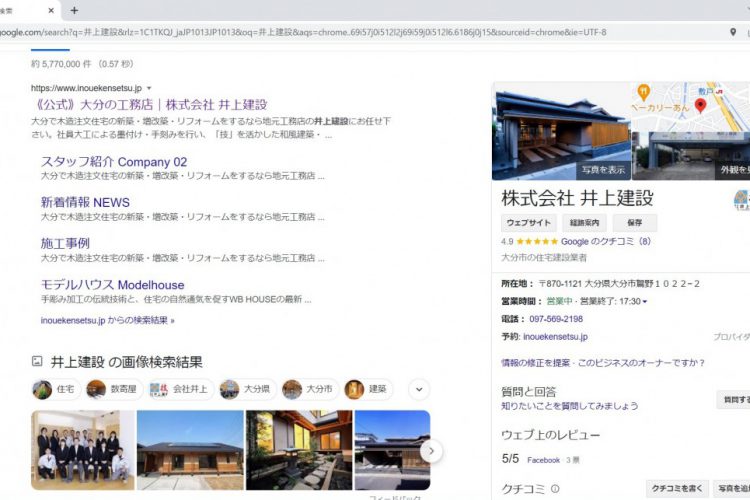
Task: Open the 《公式》大分の工務店 result title
Action: tap(152, 105)
